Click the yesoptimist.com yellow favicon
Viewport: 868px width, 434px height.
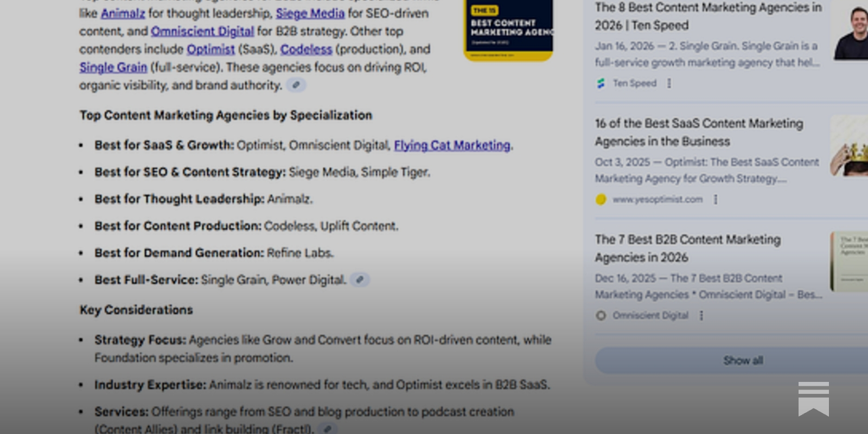(x=601, y=199)
